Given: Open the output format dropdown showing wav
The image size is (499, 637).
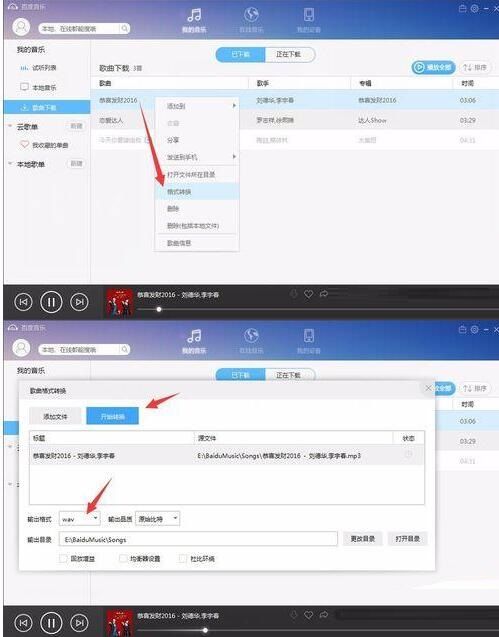Looking at the screenshot, I should point(80,519).
